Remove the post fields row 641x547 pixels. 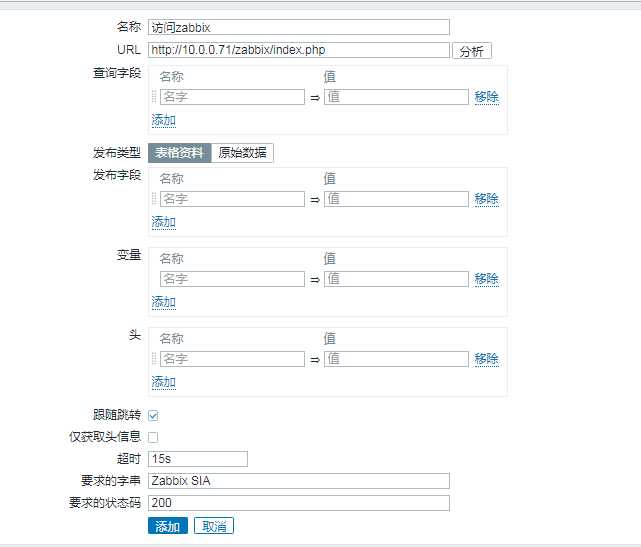click(486, 199)
